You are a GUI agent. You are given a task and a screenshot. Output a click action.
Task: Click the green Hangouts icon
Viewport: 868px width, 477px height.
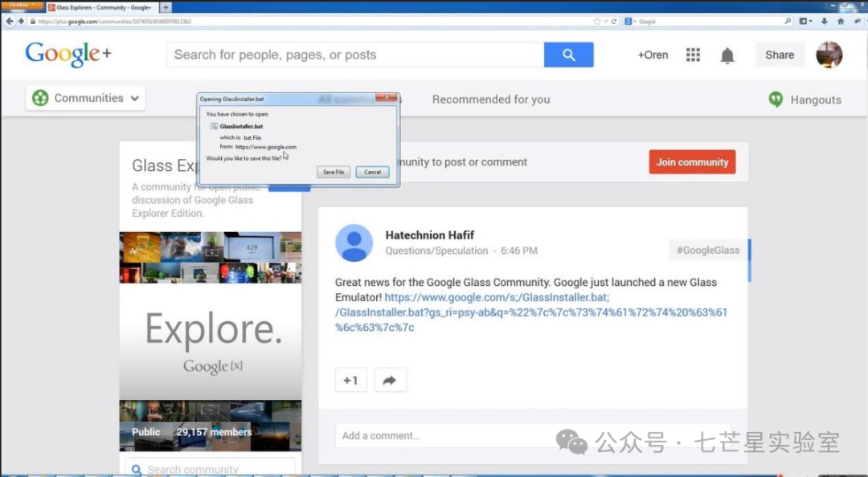(x=776, y=99)
